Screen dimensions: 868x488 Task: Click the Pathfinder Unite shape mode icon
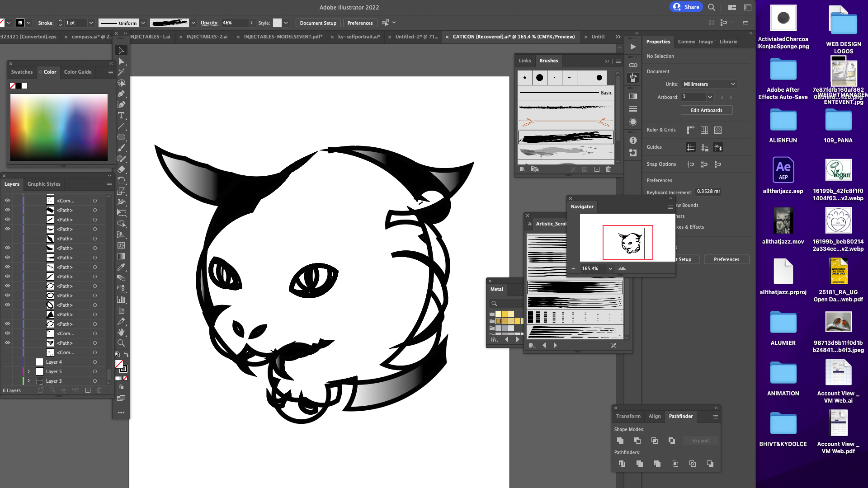point(620,441)
